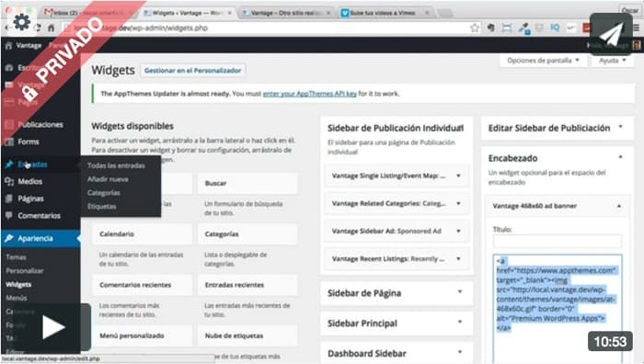Reload the page with the browser refresh icon

(38, 28)
